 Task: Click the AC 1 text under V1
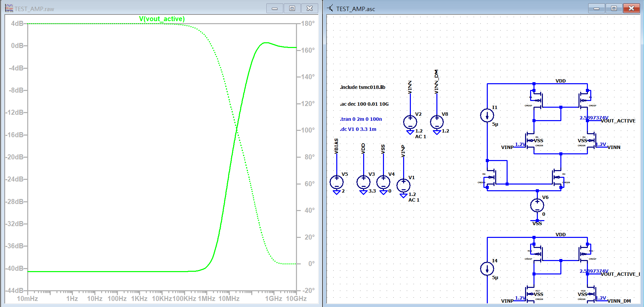pos(414,200)
